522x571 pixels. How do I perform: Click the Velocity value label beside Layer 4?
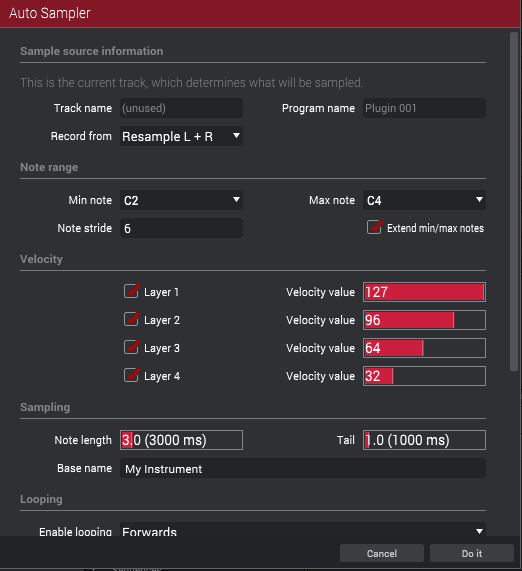click(x=320, y=376)
